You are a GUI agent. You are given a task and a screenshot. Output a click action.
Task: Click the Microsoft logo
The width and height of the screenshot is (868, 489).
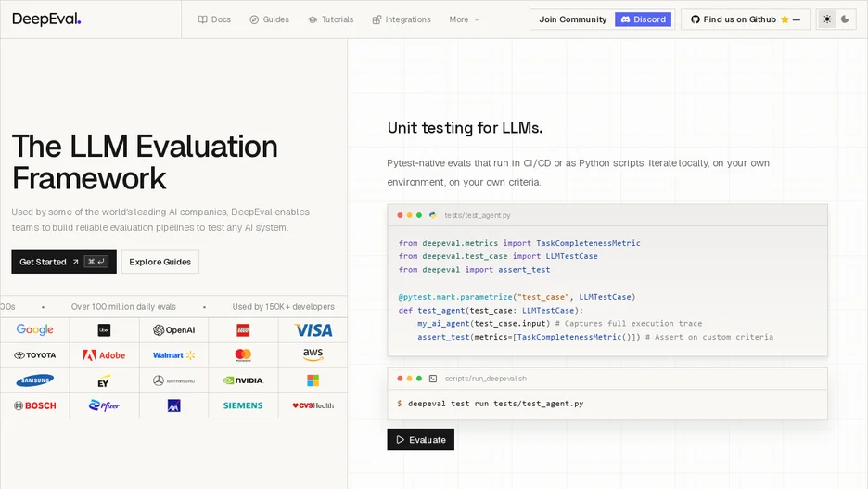tap(313, 380)
